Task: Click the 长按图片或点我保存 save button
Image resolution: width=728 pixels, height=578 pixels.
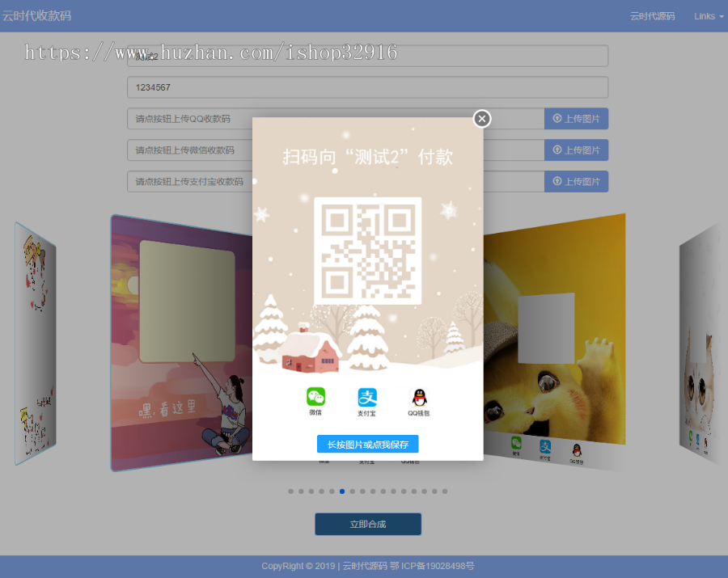Action: coord(368,444)
